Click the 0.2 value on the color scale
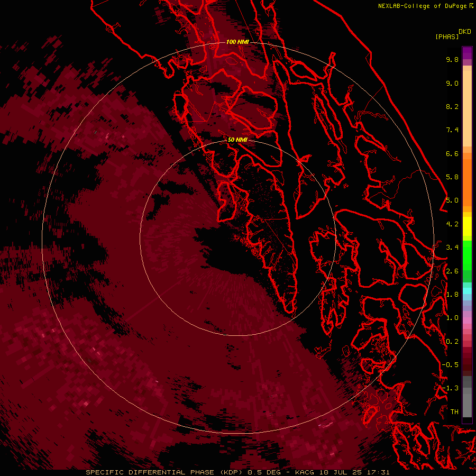Screen dimensions: 476x476 [x=452, y=342]
